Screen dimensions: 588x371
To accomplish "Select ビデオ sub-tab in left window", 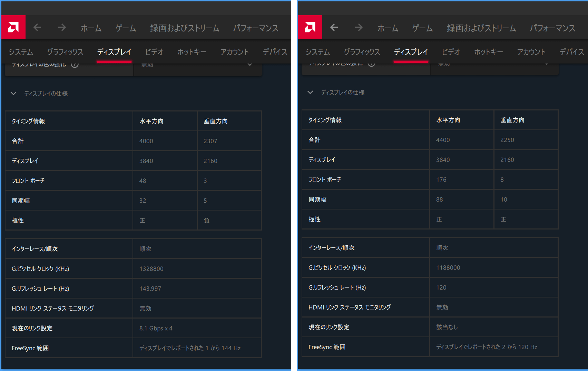I will (x=154, y=52).
